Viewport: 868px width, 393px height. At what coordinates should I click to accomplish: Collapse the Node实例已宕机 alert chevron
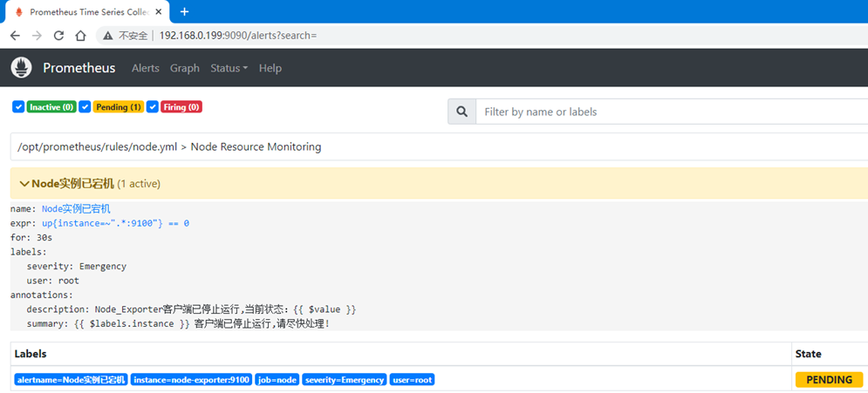[24, 184]
